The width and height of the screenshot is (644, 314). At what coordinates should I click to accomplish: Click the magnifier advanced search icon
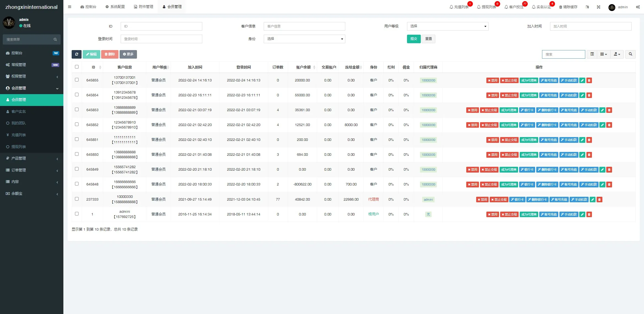coord(630,54)
